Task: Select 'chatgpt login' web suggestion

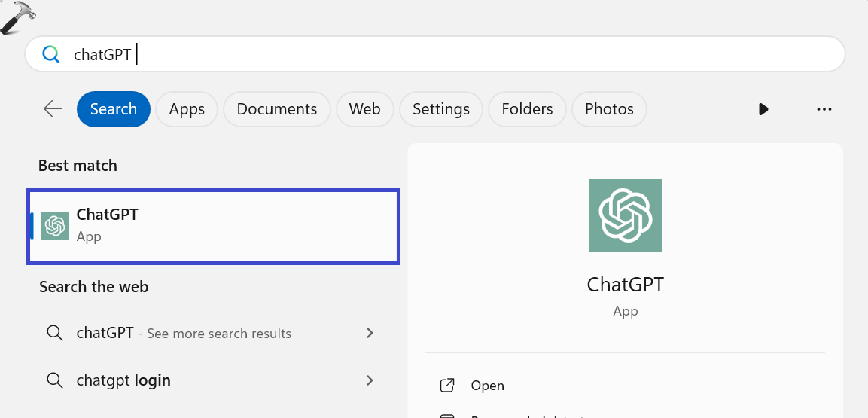Action: [123, 380]
